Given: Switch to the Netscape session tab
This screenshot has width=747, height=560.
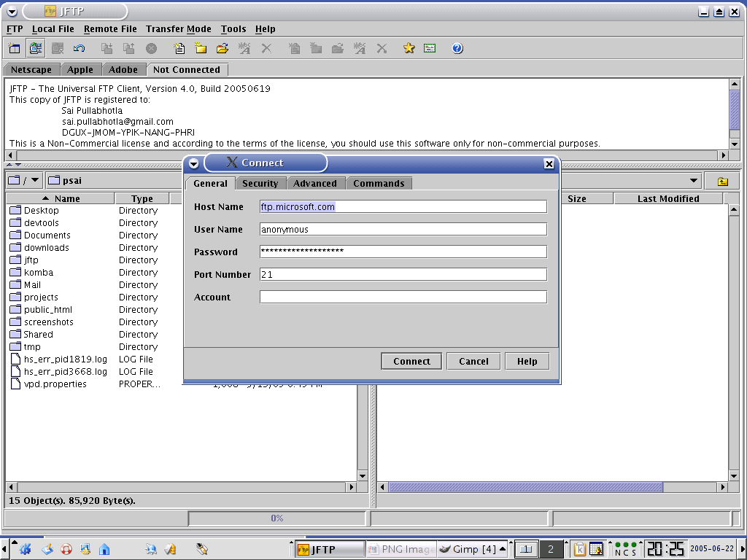Looking at the screenshot, I should [x=31, y=69].
